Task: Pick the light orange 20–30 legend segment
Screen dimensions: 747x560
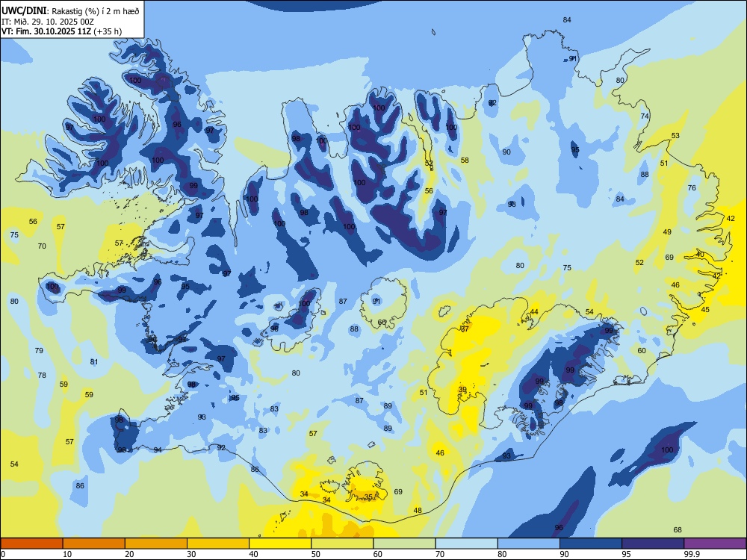Action: pos(156,544)
